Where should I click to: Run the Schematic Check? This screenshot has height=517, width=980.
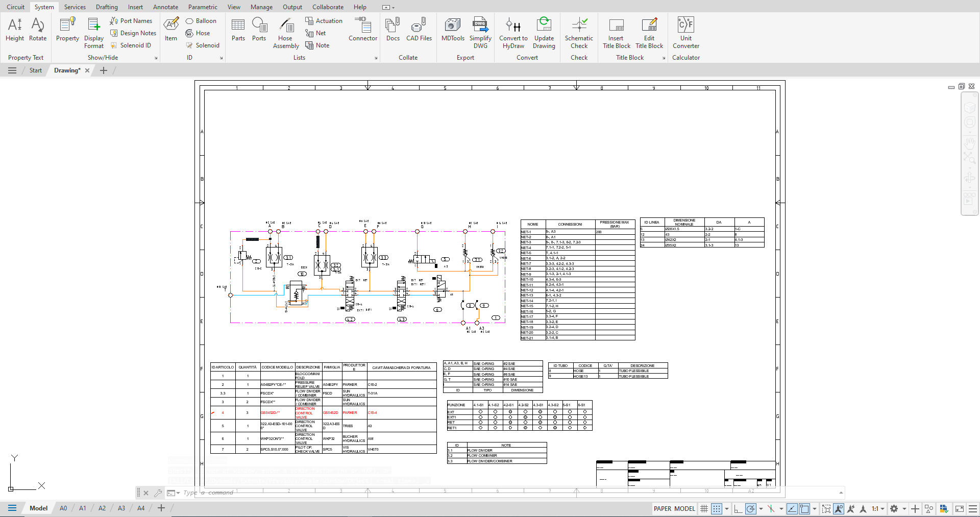[579, 33]
